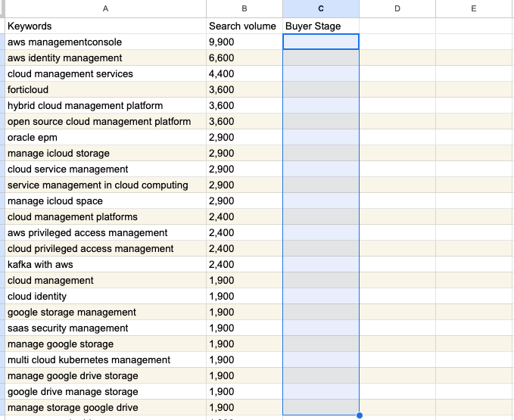Click search volume for 'kafka with aws' row
The height and width of the screenshot is (420, 514).
[245, 264]
